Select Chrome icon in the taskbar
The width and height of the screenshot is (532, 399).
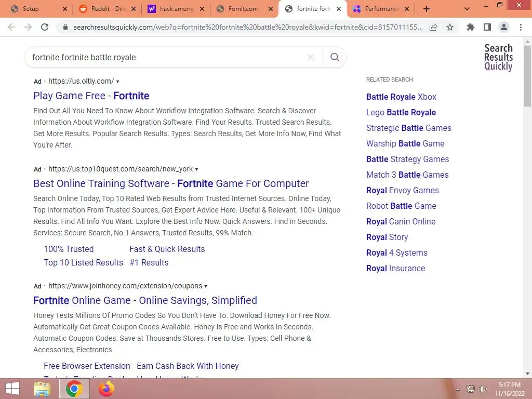pos(74,389)
